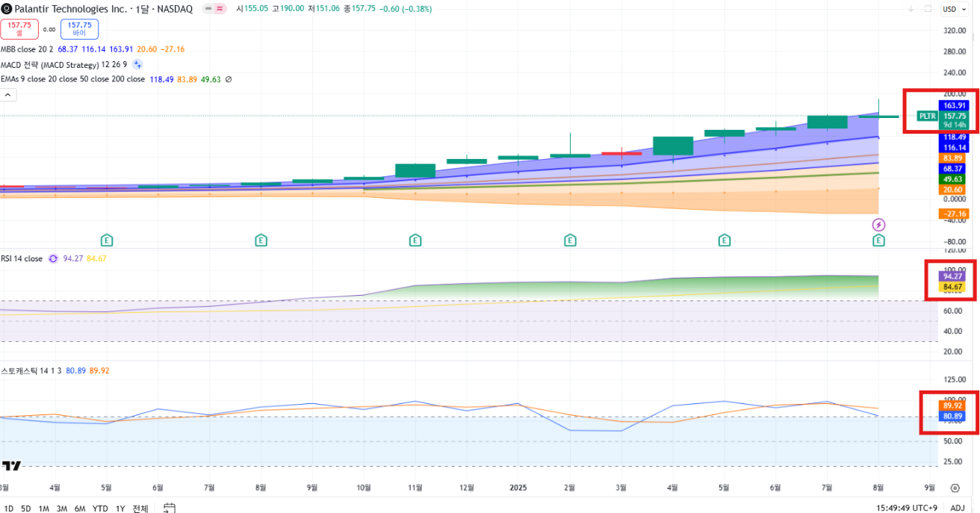Click the empty-set icon after EMAs values

point(229,79)
